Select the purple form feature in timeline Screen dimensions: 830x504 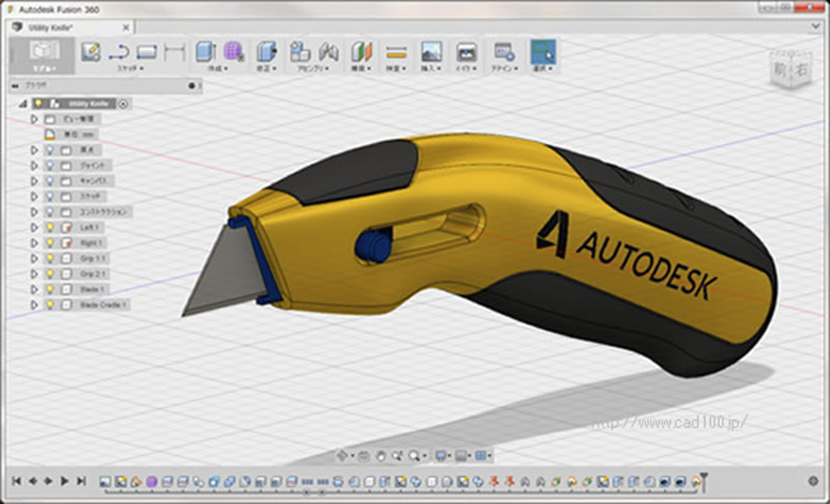click(x=152, y=481)
